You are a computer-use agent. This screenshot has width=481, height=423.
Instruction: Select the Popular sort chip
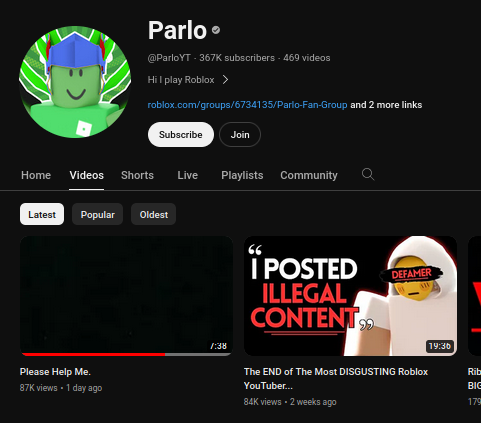click(x=98, y=214)
